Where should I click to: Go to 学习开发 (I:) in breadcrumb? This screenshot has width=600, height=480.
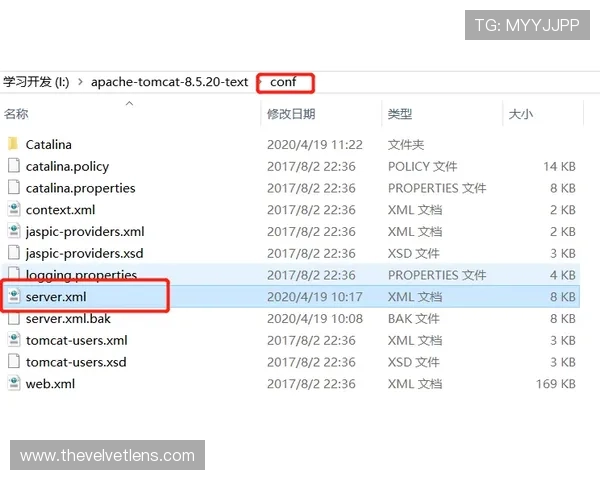(x=36, y=82)
